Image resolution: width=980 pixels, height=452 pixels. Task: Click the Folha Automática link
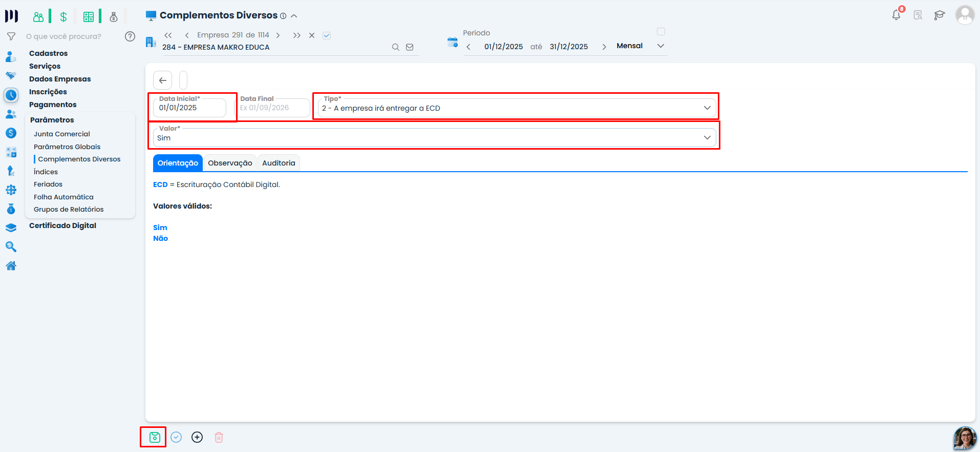63,197
